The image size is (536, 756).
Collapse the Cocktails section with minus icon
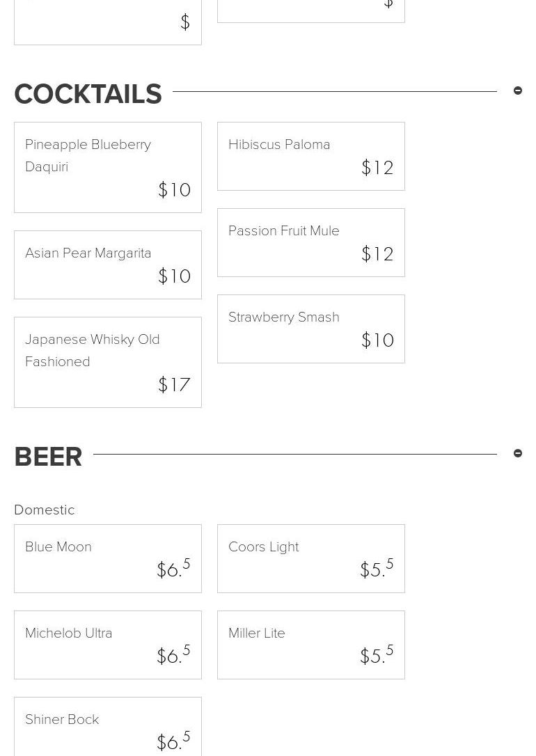coord(518,90)
